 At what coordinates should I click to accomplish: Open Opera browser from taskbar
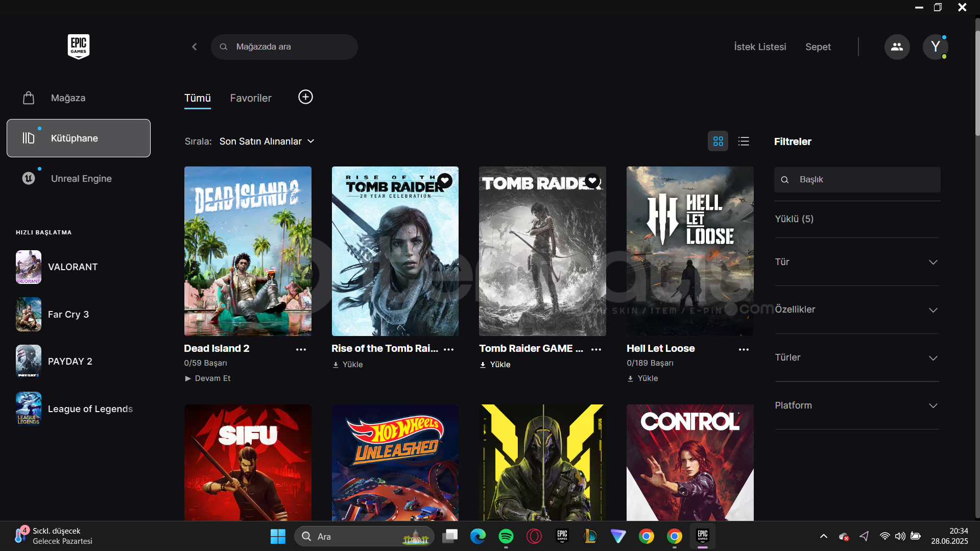pyautogui.click(x=534, y=536)
